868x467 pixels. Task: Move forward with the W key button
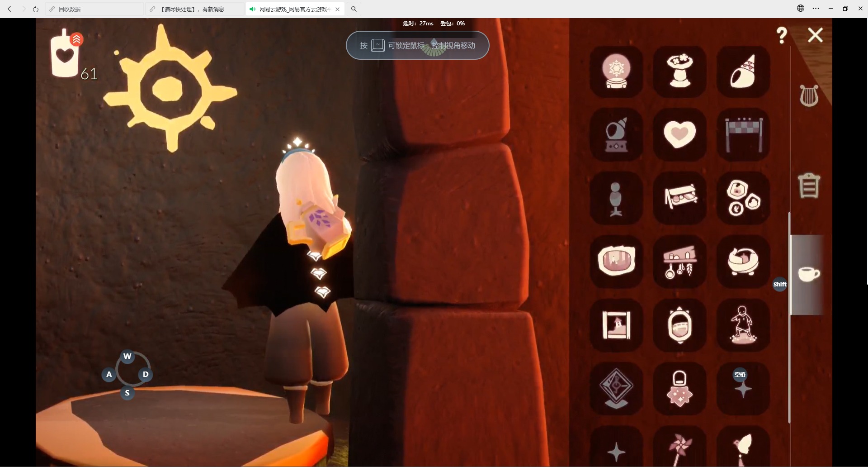pyautogui.click(x=127, y=356)
